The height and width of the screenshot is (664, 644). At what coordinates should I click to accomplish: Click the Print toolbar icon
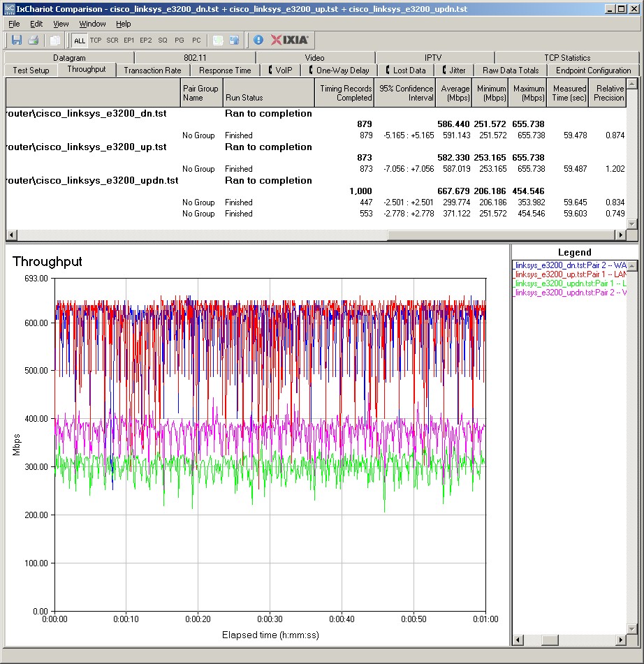(34, 40)
